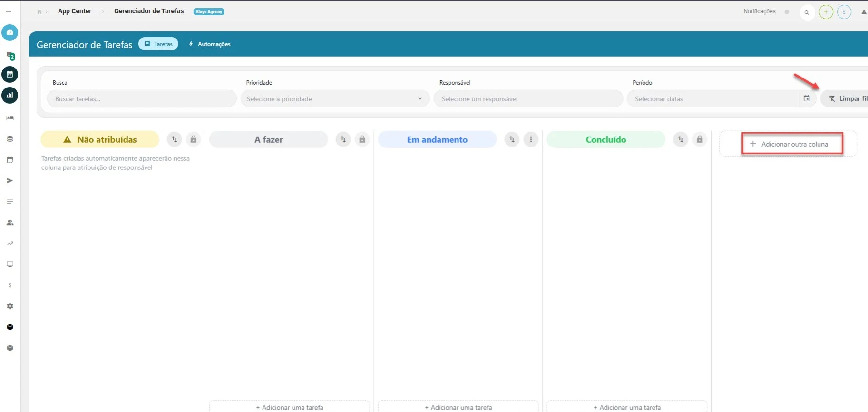This screenshot has height=412, width=868.
Task: Open the dashboard gauge icon in sidebar
Action: (x=10, y=33)
